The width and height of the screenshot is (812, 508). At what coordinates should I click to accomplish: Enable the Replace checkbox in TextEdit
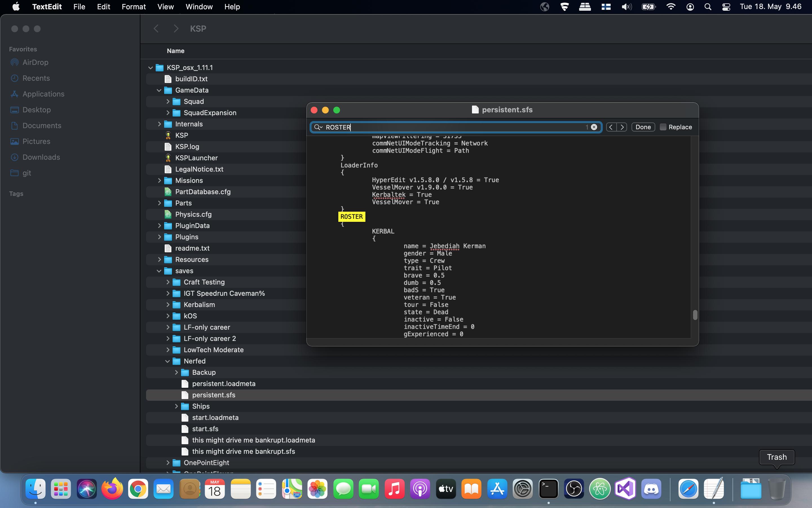tap(663, 127)
